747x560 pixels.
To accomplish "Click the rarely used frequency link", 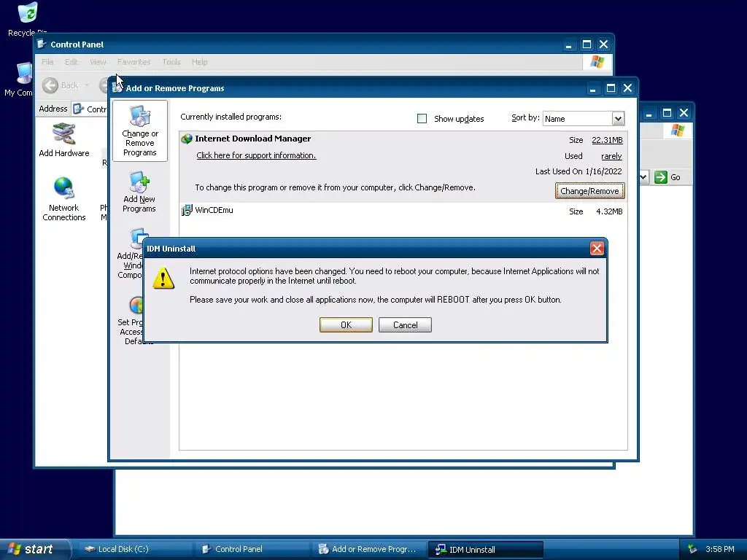I will [x=611, y=156].
